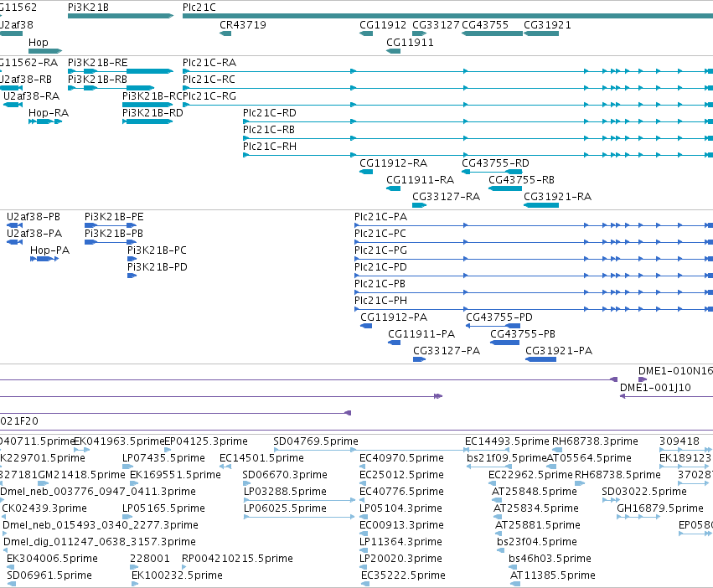Click the EC35222.5prime EST label
The width and height of the screenshot is (713, 588).
point(403,575)
